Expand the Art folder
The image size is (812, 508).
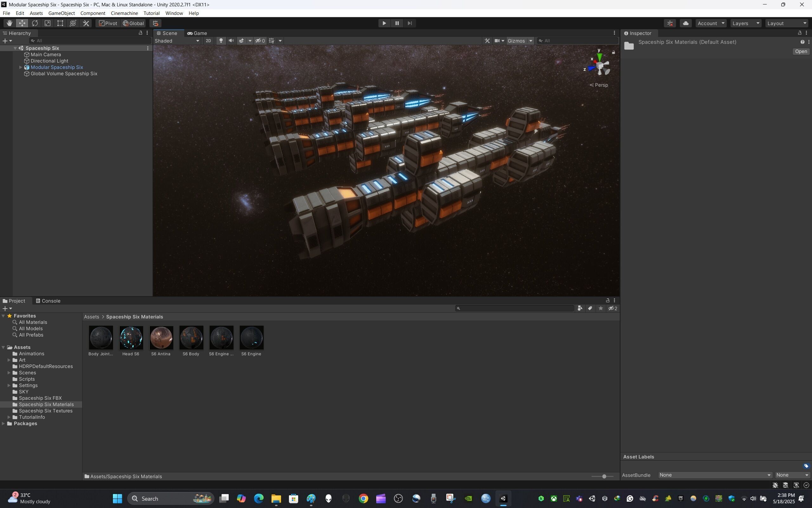[9, 360]
